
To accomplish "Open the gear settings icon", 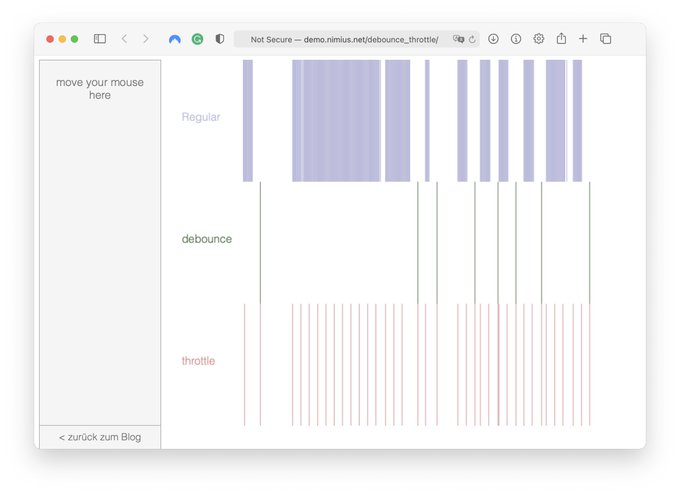I will pos(539,39).
